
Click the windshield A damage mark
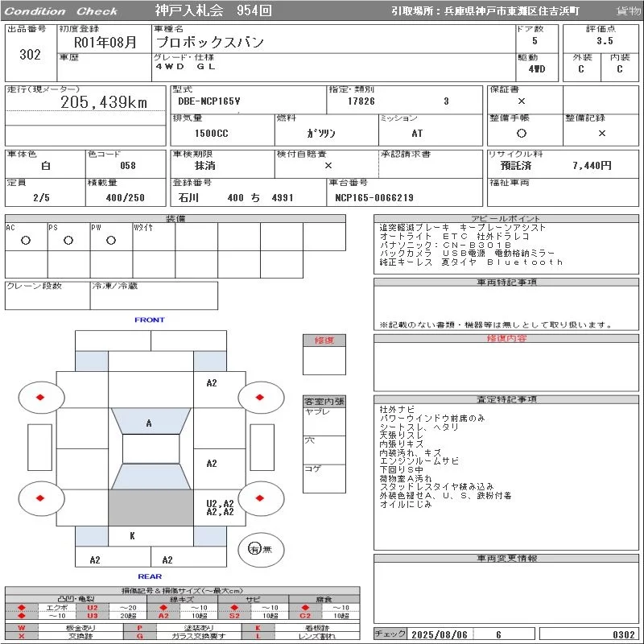click(149, 423)
